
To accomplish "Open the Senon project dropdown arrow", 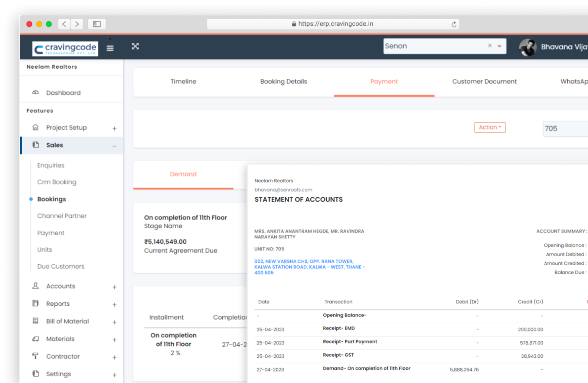I will (x=499, y=46).
